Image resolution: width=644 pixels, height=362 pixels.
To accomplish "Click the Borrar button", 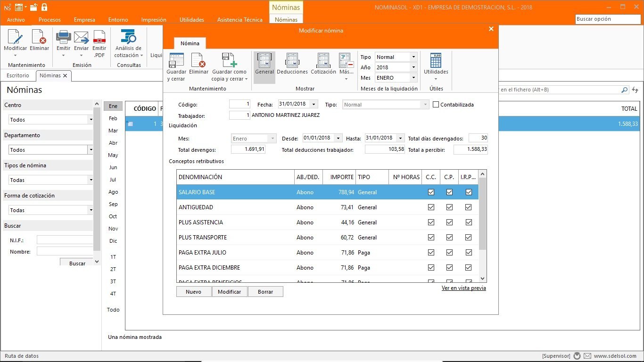I will click(x=265, y=292).
